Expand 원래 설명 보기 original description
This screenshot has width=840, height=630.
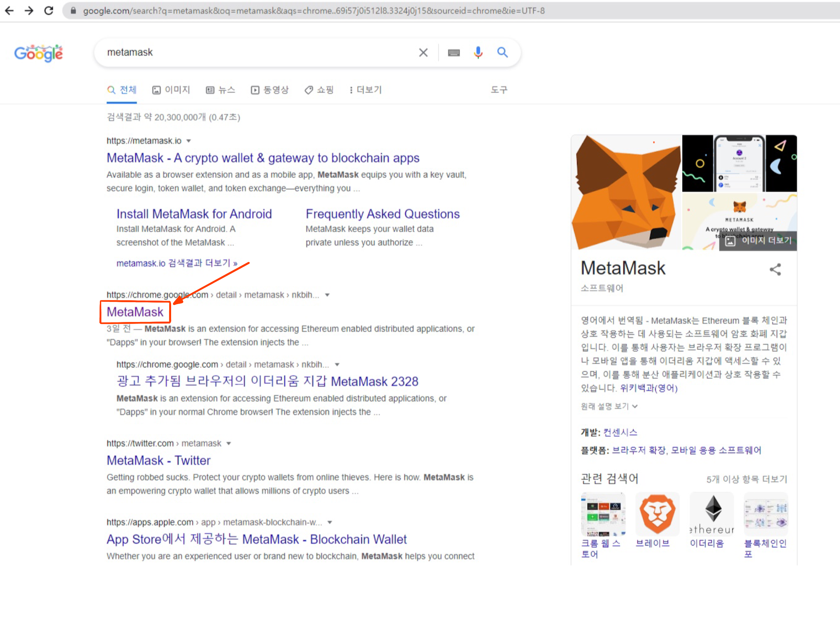pyautogui.click(x=609, y=406)
